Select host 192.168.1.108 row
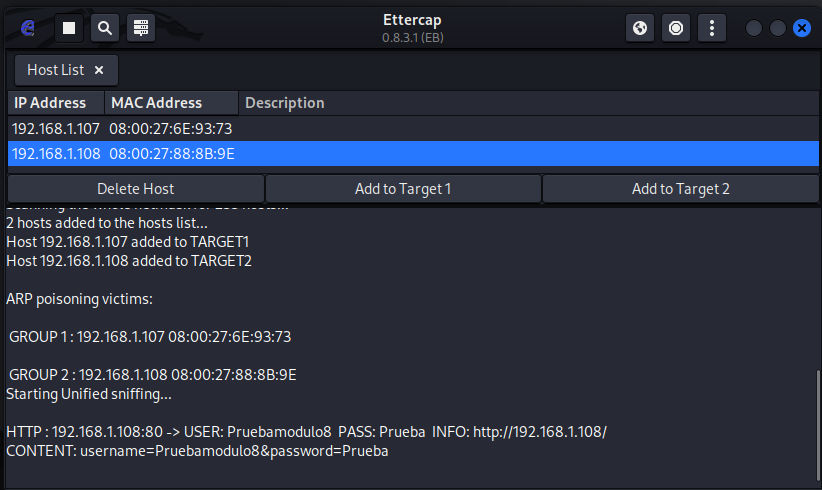 pos(413,154)
